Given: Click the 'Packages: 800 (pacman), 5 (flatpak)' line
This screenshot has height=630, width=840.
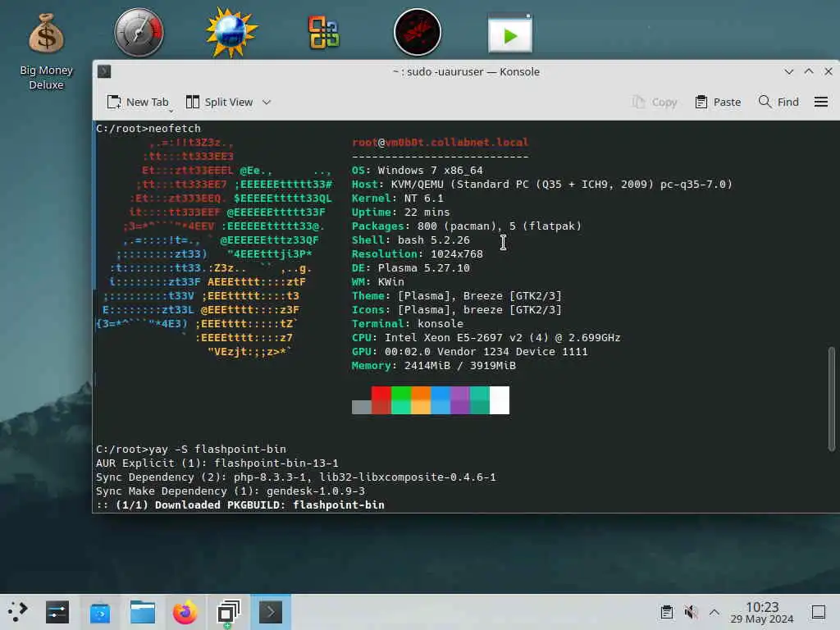Looking at the screenshot, I should tap(467, 226).
